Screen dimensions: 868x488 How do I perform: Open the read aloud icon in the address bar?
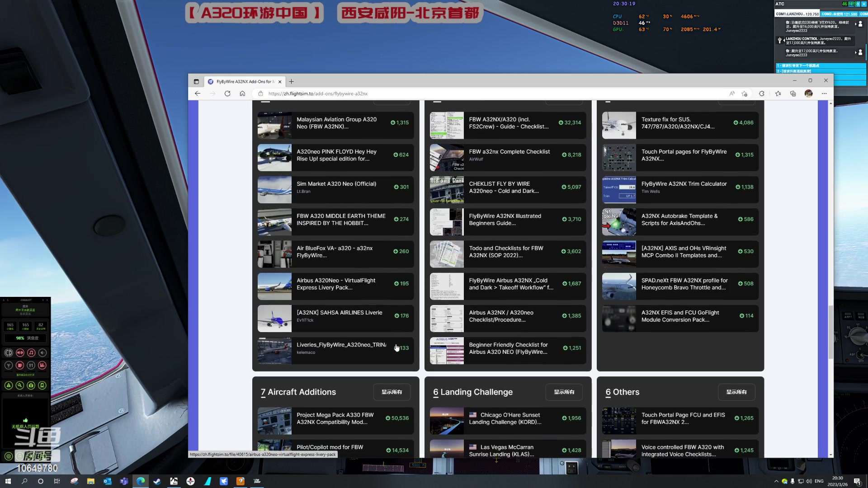[x=732, y=94]
